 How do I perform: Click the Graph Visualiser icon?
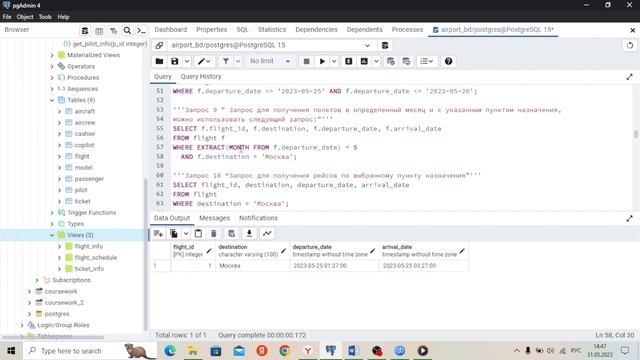coord(267,233)
